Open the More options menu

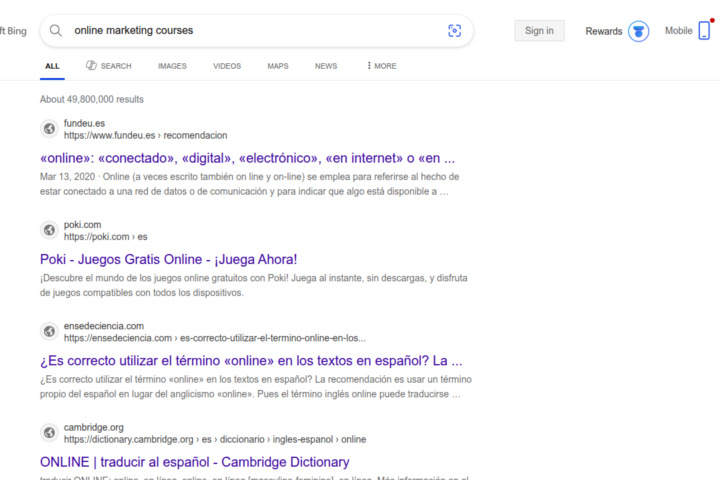point(382,66)
